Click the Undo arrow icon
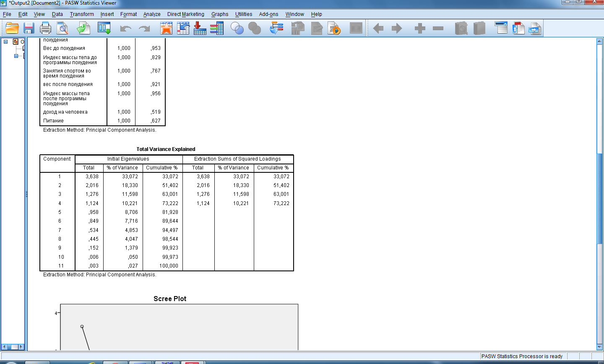 125,29
